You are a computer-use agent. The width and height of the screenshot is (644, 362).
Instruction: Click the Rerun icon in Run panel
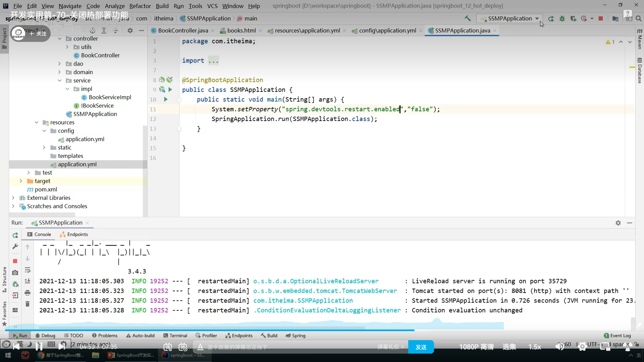point(15,235)
